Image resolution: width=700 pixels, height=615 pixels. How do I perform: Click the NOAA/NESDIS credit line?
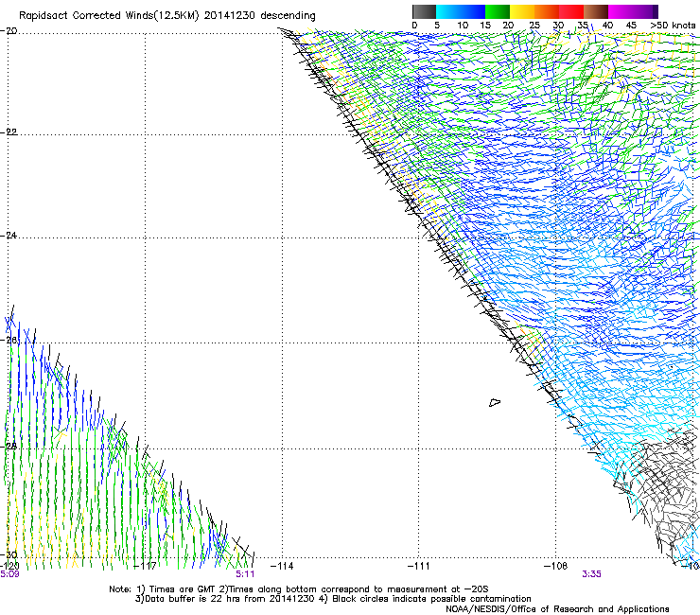coord(557,609)
